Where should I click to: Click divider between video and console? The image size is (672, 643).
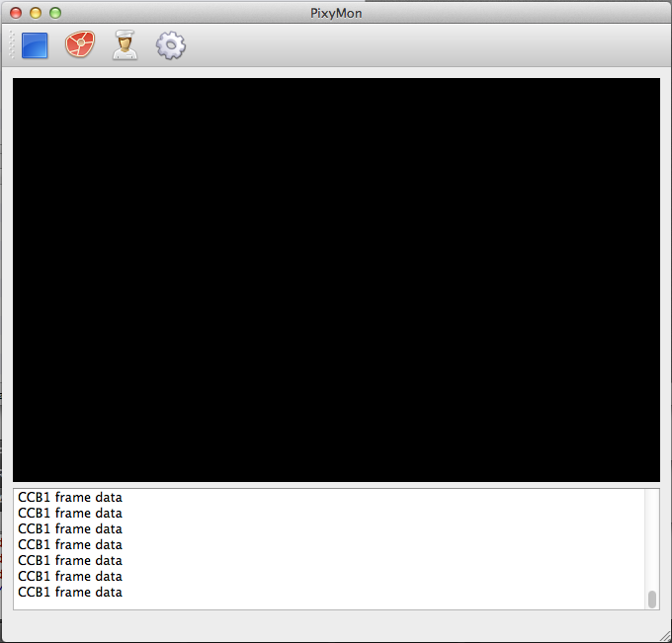[x=336, y=485]
